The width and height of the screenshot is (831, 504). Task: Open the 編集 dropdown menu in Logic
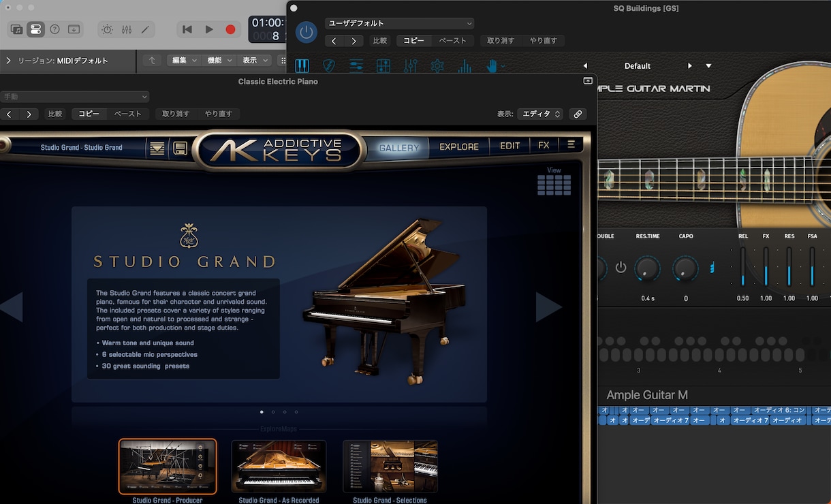(x=184, y=61)
